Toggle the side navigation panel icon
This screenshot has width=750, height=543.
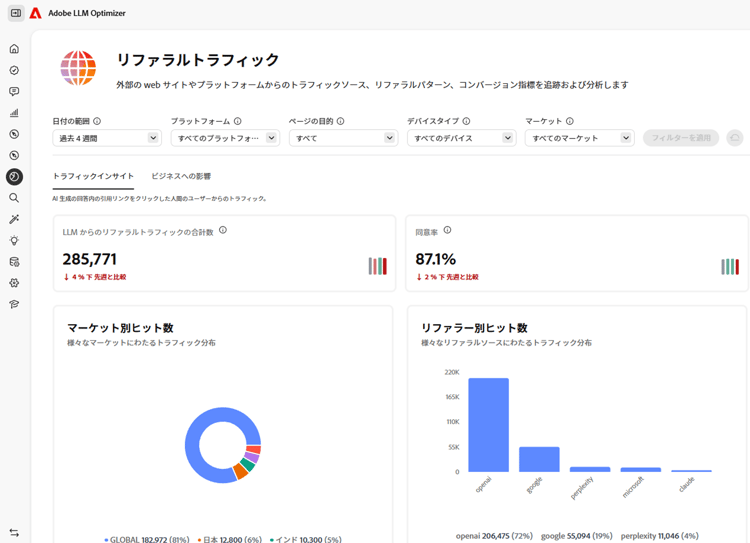pyautogui.click(x=16, y=13)
